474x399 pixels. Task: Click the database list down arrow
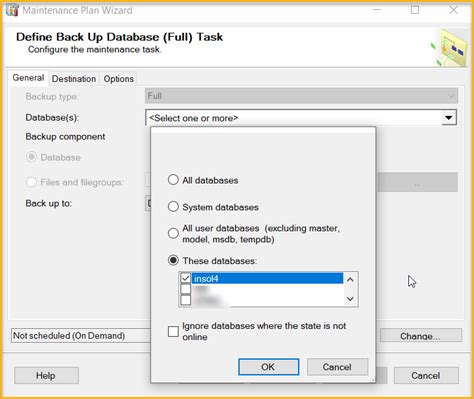coord(350,299)
